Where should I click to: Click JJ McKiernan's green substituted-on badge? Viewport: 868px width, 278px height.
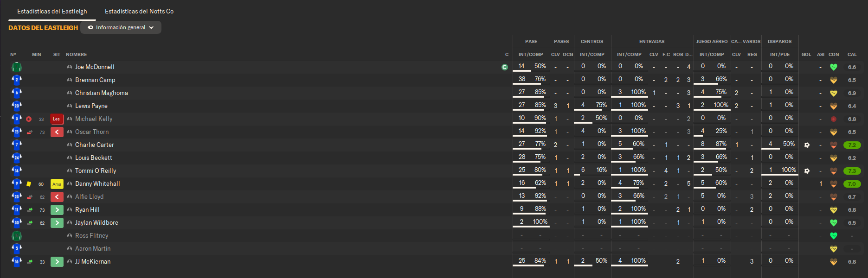tap(57, 262)
